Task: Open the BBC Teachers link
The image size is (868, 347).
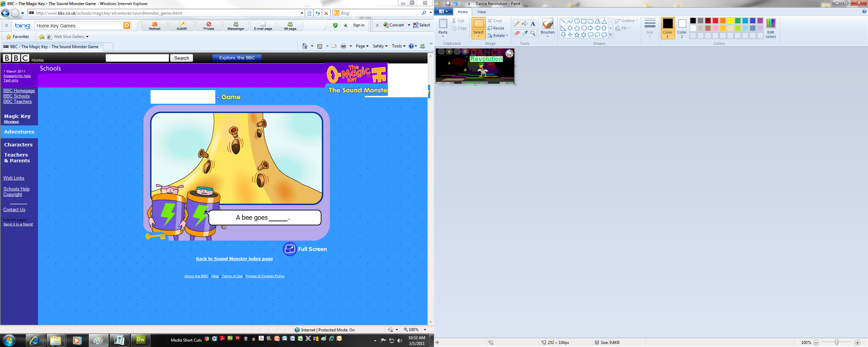Action: [x=18, y=102]
